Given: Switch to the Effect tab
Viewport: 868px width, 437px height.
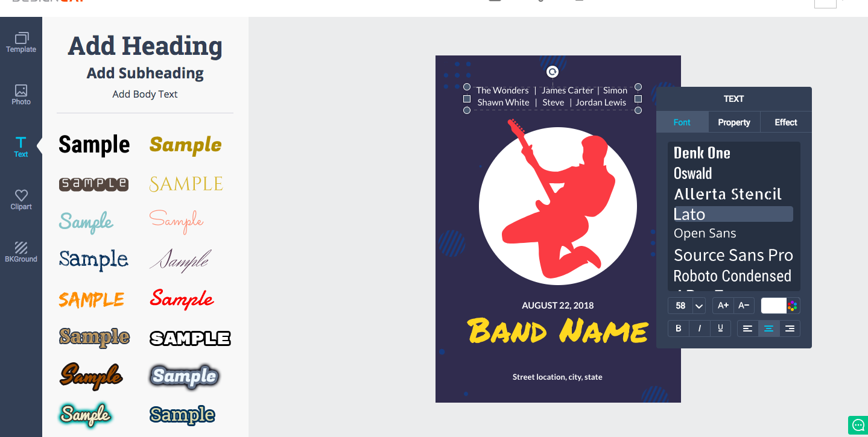Looking at the screenshot, I should click(x=786, y=122).
